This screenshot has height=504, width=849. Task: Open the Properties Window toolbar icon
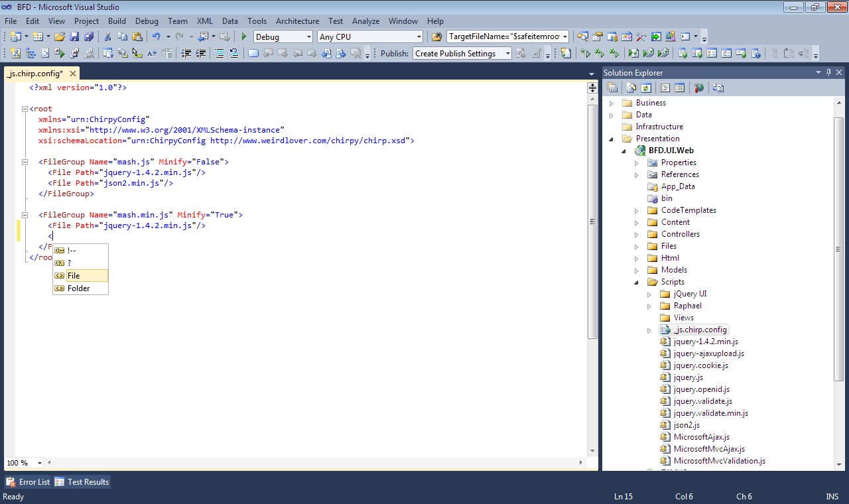[x=597, y=36]
